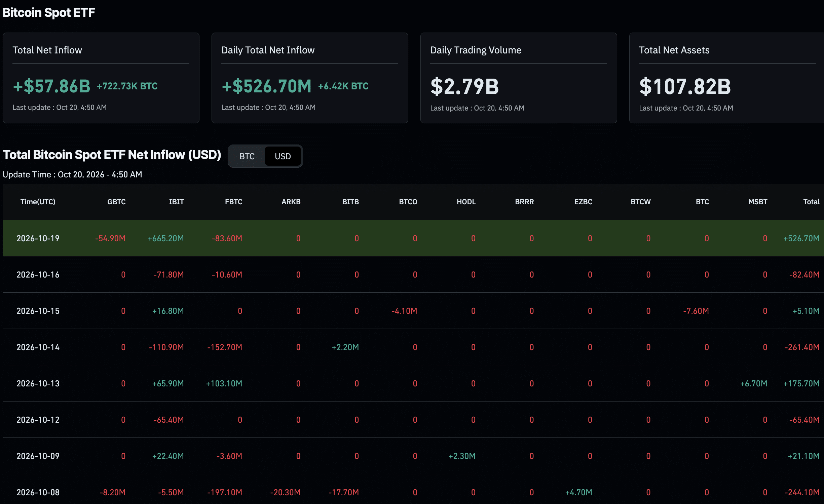This screenshot has width=824, height=504.
Task: Click the ARKB column header
Action: point(291,202)
